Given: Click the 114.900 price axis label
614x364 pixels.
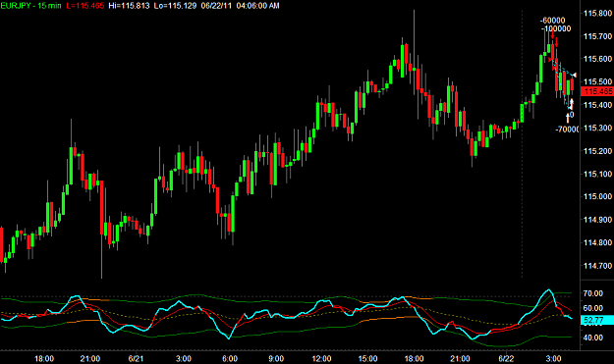Looking at the screenshot, I should pos(597,220).
